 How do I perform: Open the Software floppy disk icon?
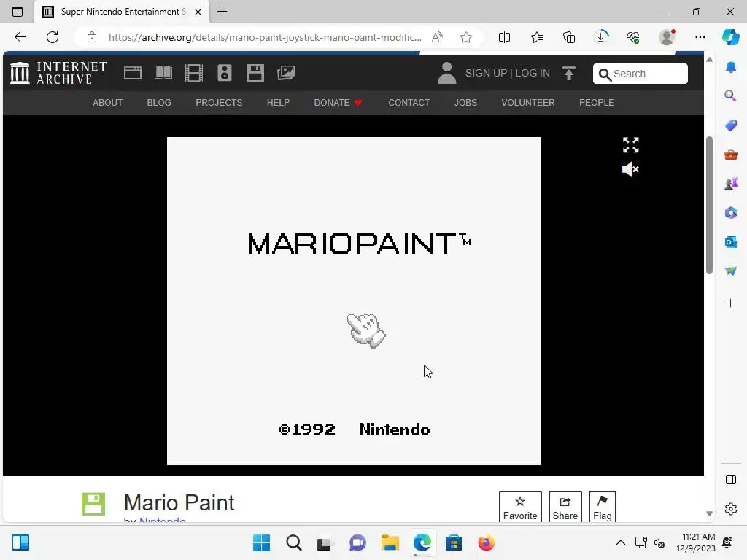coord(255,73)
